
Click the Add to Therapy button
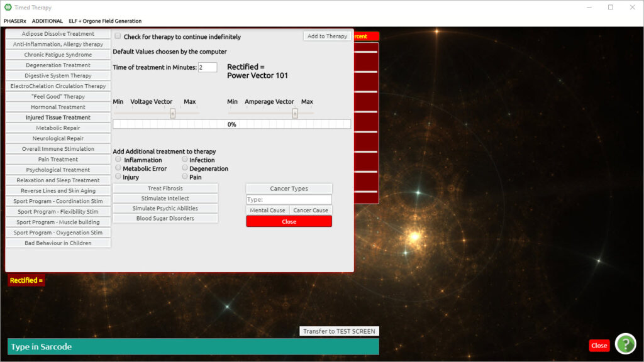click(327, 36)
